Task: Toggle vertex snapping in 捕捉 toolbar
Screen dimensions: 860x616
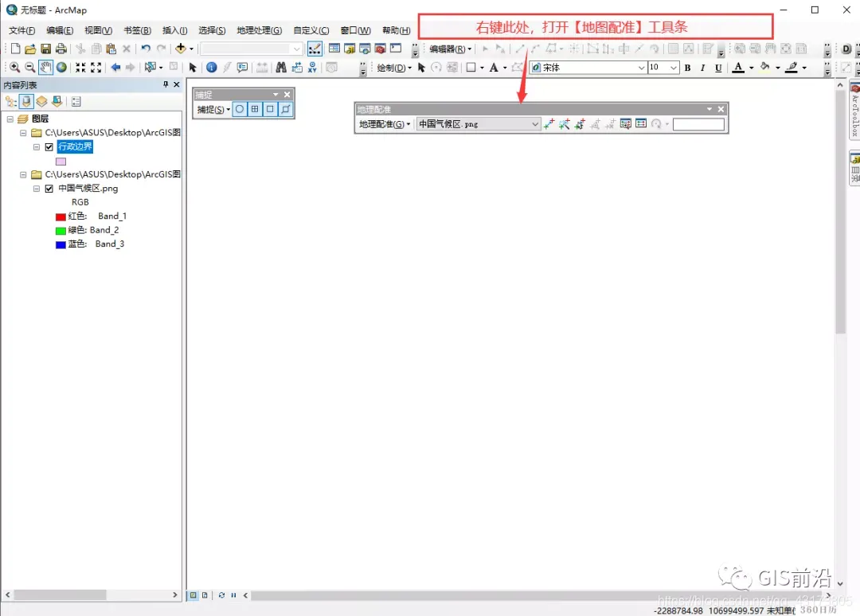Action: click(x=271, y=109)
